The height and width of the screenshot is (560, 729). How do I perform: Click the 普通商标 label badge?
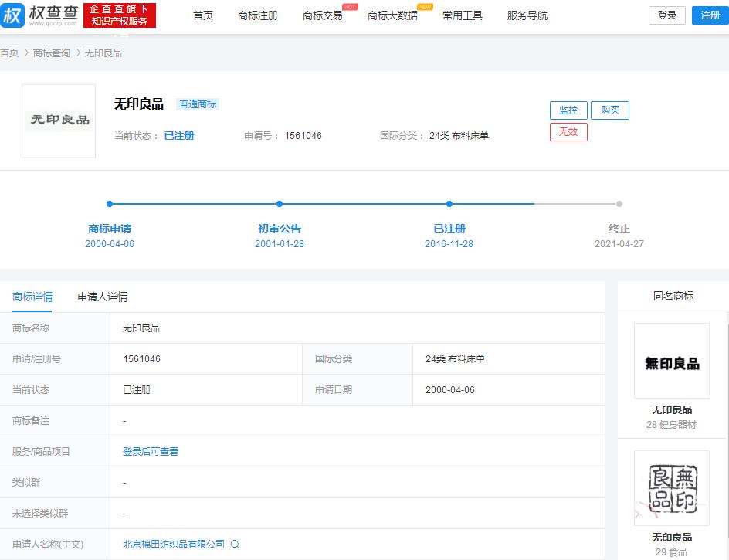click(x=198, y=104)
